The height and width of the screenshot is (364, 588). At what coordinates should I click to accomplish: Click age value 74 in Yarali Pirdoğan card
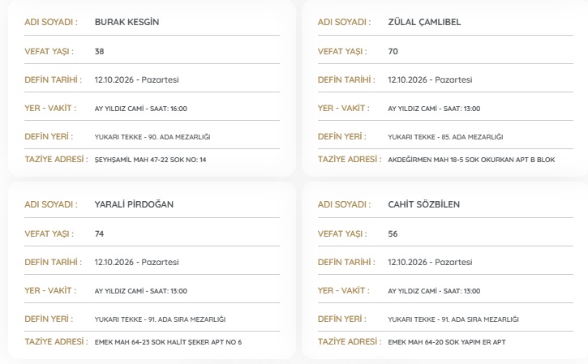(x=100, y=234)
